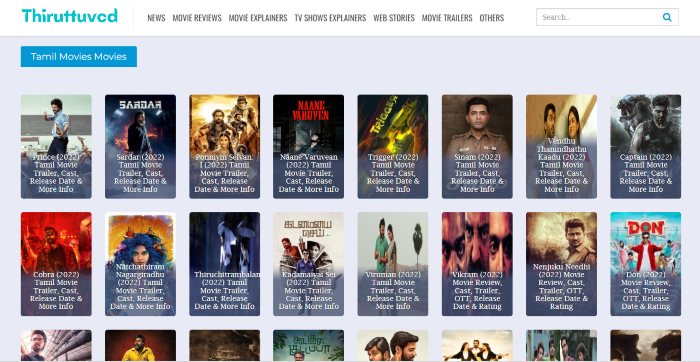The width and height of the screenshot is (700, 362).
Task: Focus the Search input field
Action: [x=598, y=17]
